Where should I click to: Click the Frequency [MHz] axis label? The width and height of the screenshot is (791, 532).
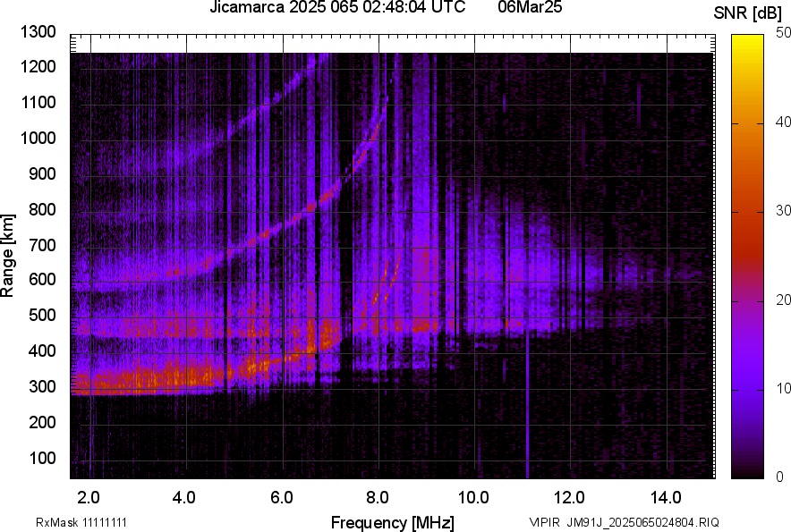pos(392,522)
